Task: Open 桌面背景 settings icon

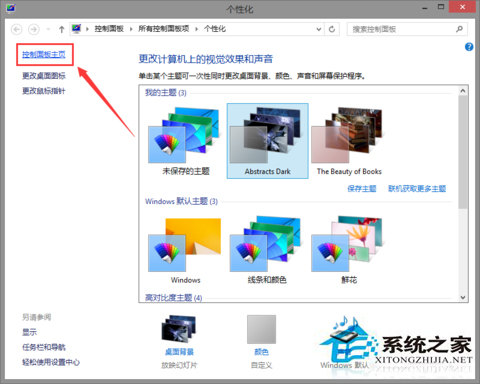Action: pyautogui.click(x=179, y=329)
